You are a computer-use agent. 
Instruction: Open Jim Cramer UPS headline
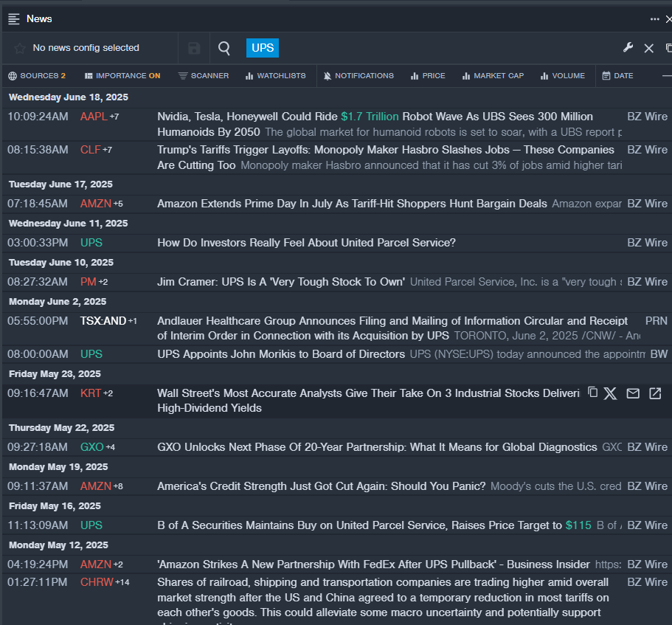(x=281, y=282)
